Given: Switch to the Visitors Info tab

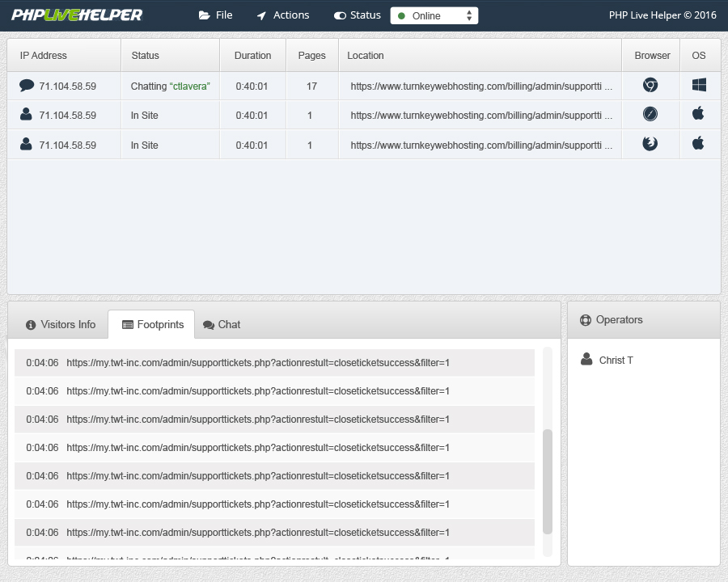Looking at the screenshot, I should pyautogui.click(x=60, y=324).
